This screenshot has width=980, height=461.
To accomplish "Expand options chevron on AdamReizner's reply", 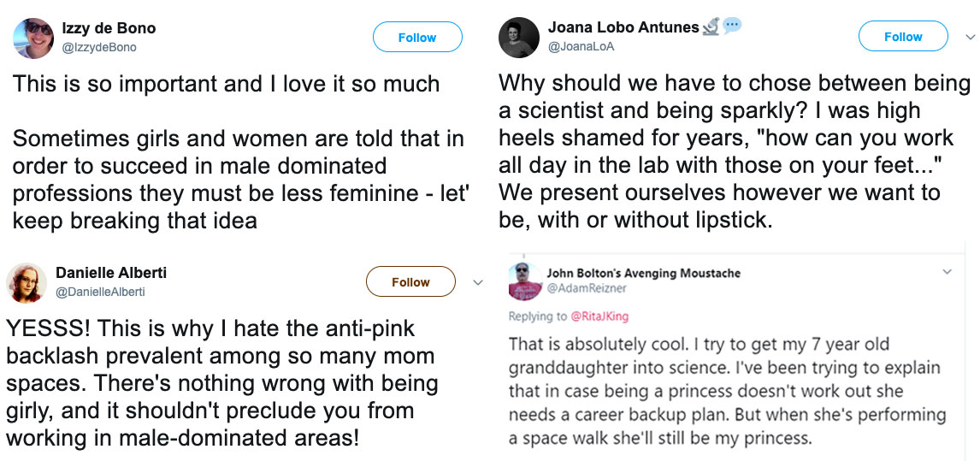I will pyautogui.click(x=947, y=272).
